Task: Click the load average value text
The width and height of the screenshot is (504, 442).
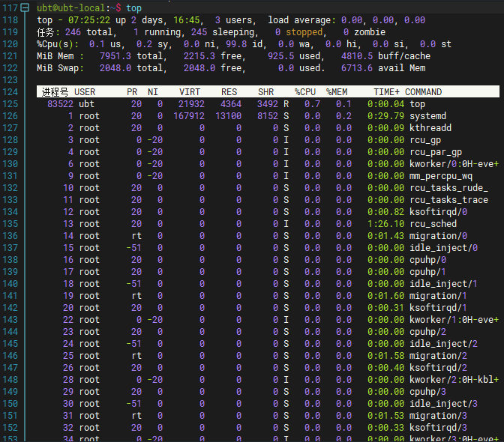Action: (x=383, y=20)
